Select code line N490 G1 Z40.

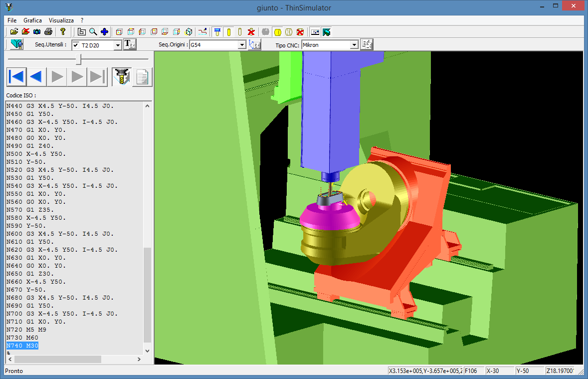tap(30, 146)
